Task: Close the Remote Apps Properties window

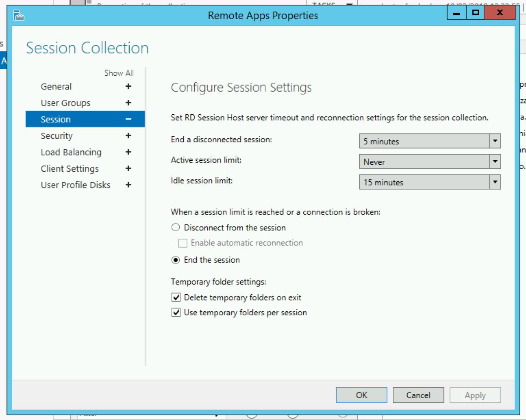Action: point(500,13)
